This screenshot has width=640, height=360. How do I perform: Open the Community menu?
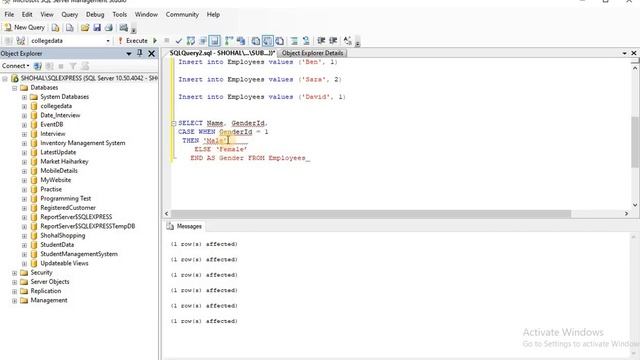(182, 14)
